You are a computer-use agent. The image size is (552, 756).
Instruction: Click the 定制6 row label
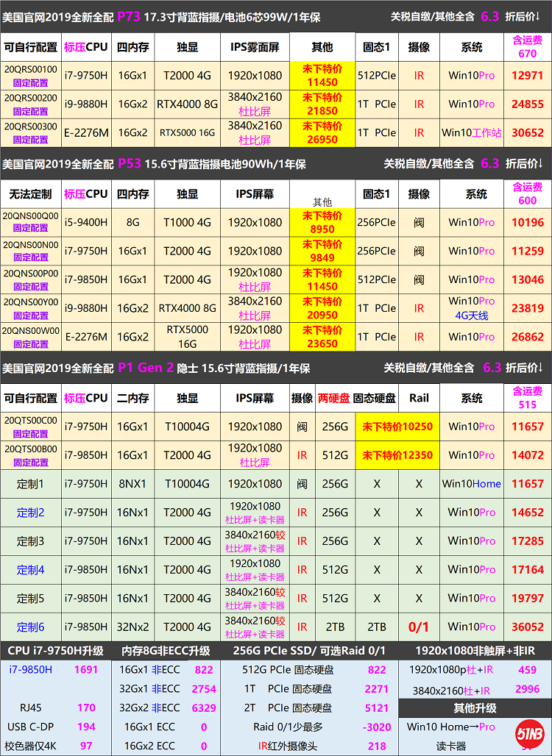point(31,627)
